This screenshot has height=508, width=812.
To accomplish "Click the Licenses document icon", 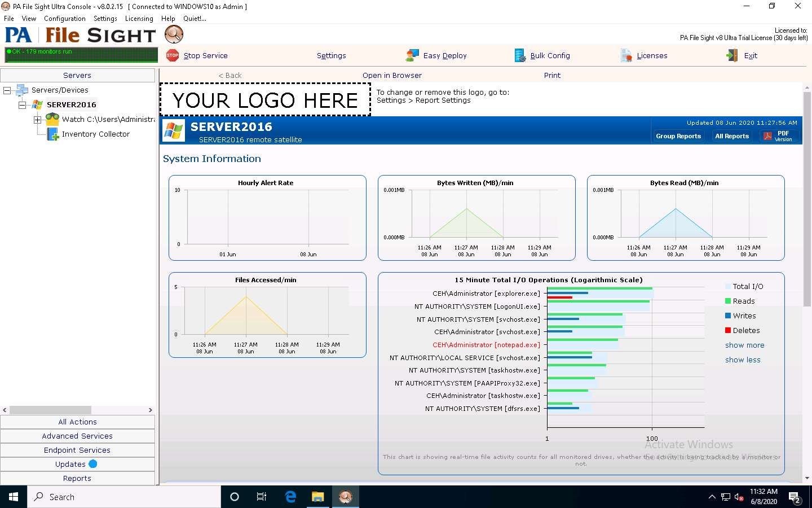I will coord(626,55).
